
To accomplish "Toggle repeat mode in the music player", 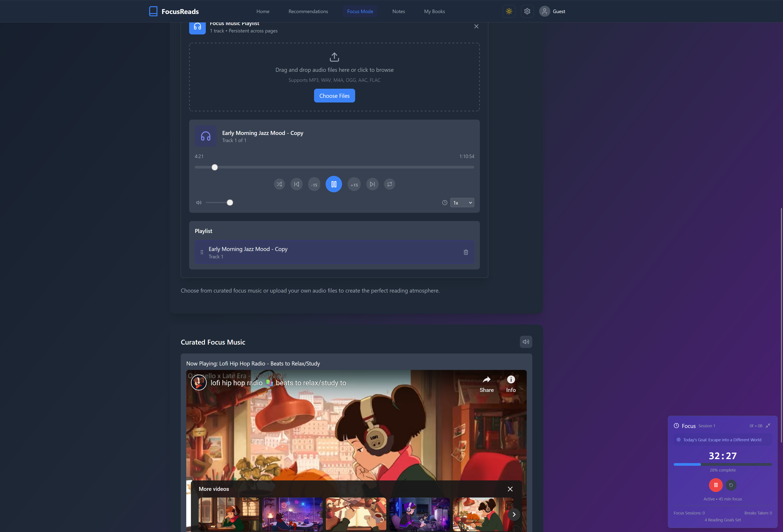I will [x=389, y=184].
